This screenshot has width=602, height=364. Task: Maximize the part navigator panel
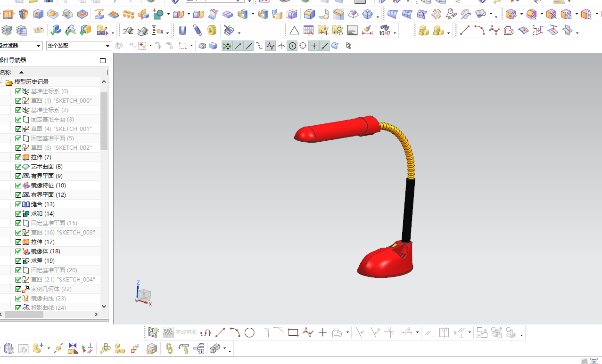tap(103, 60)
